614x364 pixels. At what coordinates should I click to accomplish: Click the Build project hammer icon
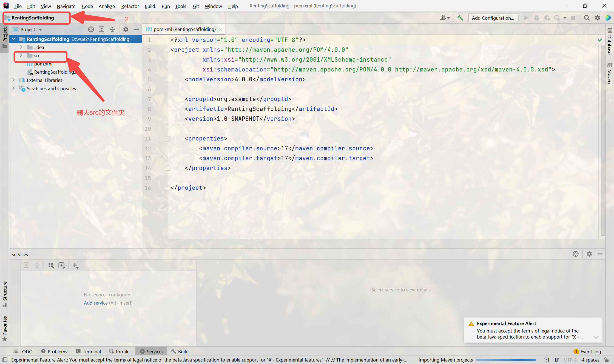pyautogui.click(x=460, y=18)
